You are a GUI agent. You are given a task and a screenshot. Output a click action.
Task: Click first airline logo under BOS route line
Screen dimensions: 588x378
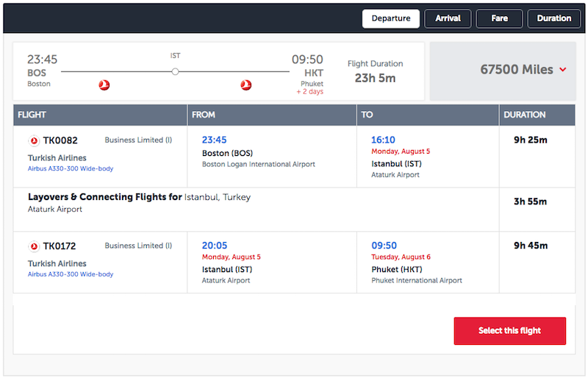(x=104, y=85)
